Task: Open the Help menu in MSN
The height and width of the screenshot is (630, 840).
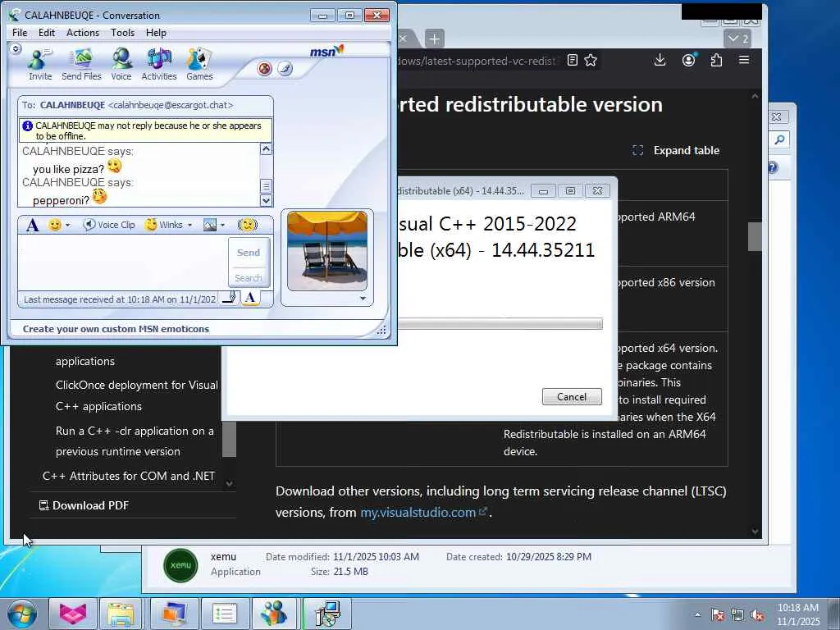Action: tap(156, 33)
